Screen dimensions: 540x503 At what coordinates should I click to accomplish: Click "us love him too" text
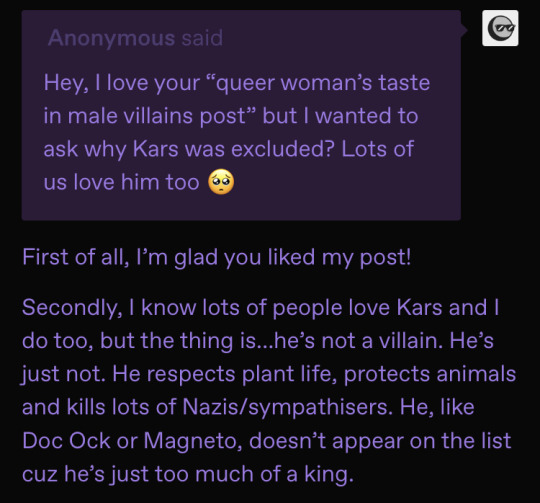point(122,182)
